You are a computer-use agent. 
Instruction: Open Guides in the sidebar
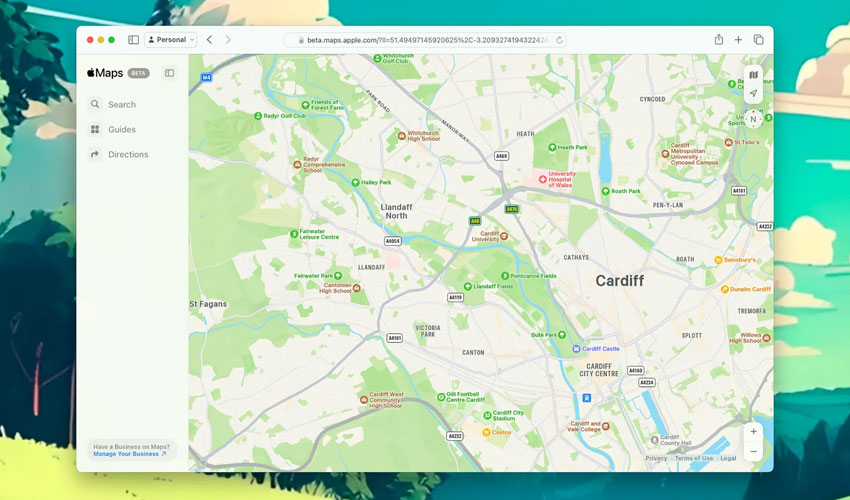pos(121,129)
